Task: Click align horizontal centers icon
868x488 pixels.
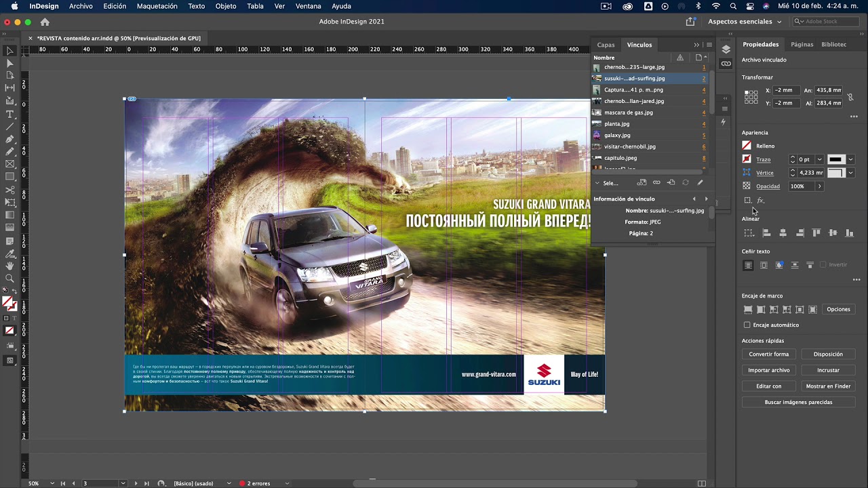Action: point(783,232)
